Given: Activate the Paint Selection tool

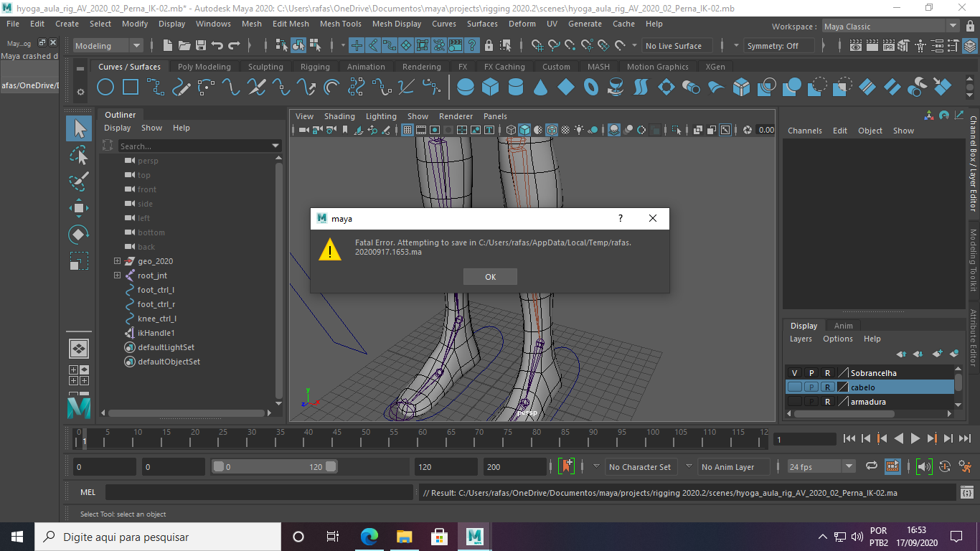Looking at the screenshot, I should point(79,182).
